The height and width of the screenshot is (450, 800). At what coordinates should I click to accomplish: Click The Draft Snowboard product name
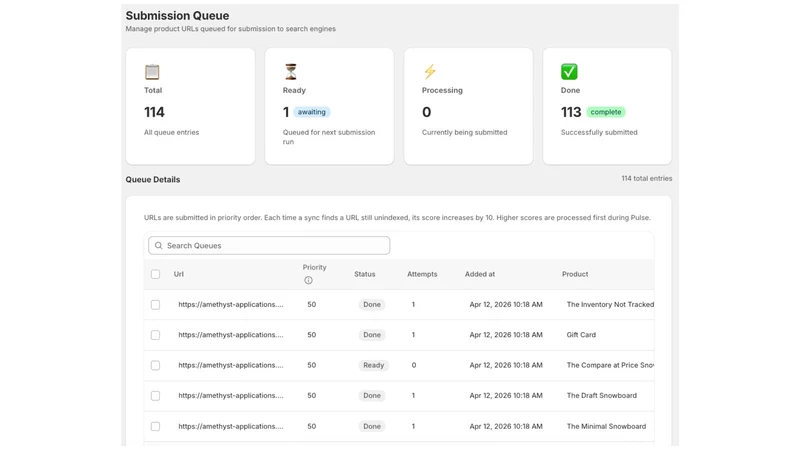[602, 395]
